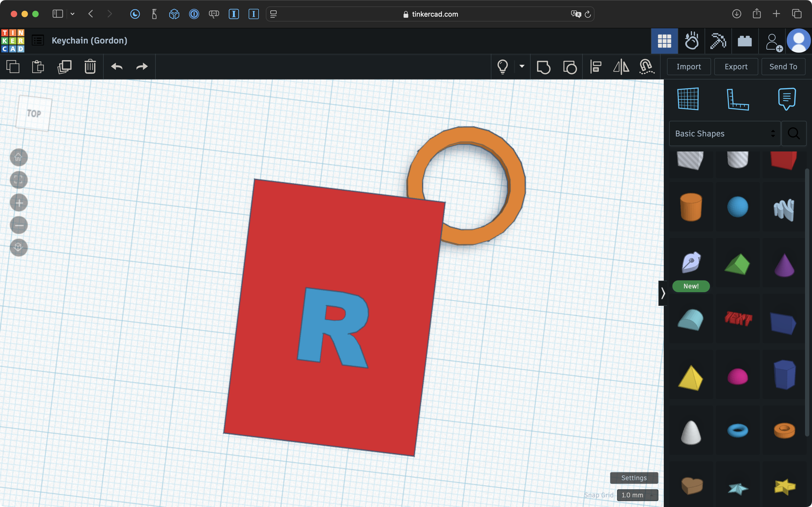Open the Basic Shapes dropdown
Viewport: 812px width, 507px height.
[x=724, y=133]
